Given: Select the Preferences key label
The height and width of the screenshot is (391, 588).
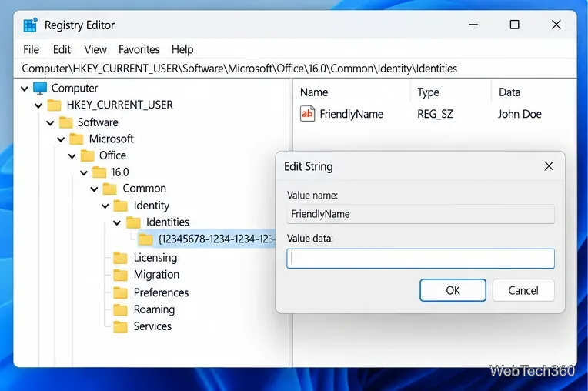Looking at the screenshot, I should [x=161, y=292].
